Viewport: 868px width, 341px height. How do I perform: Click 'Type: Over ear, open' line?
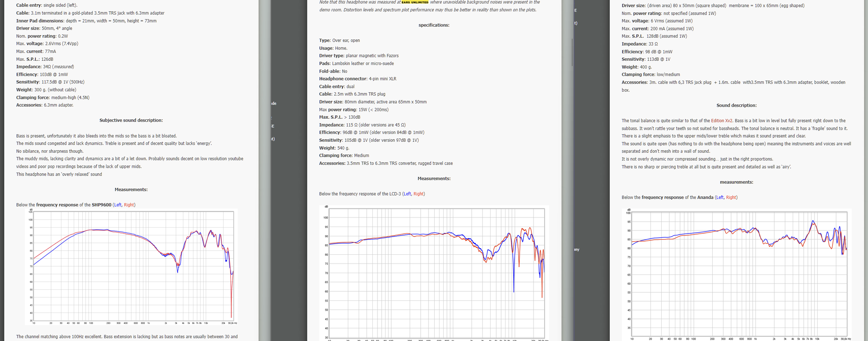coord(339,40)
